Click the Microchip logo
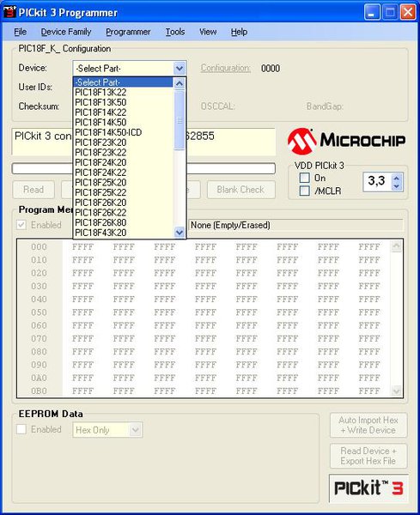This screenshot has width=420, height=515. (346, 142)
